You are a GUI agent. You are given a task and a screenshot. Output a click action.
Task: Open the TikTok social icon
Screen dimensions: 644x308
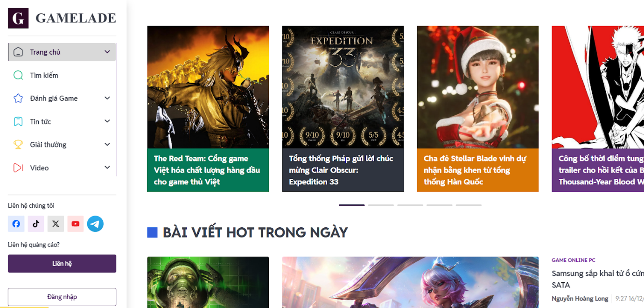pos(36,224)
